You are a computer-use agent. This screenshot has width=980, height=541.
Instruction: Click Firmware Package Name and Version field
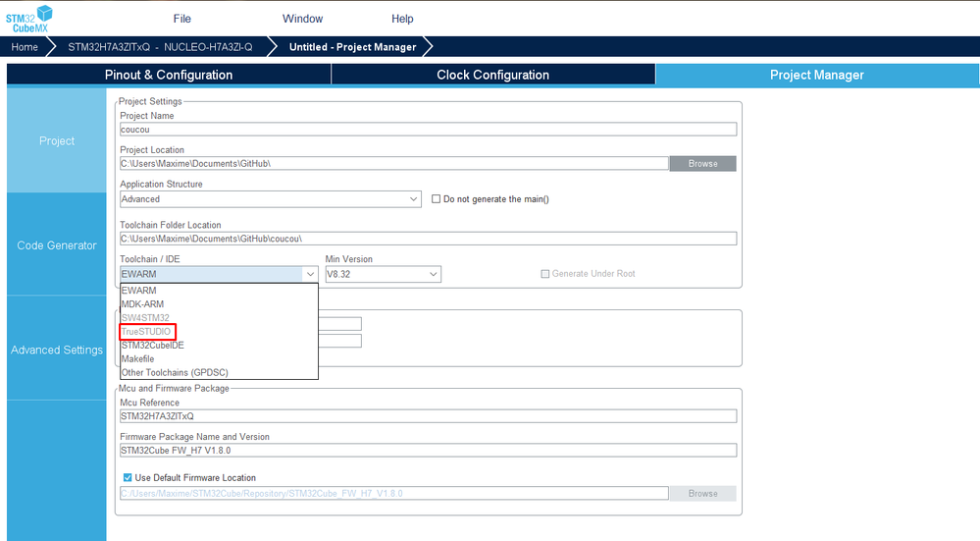point(428,451)
